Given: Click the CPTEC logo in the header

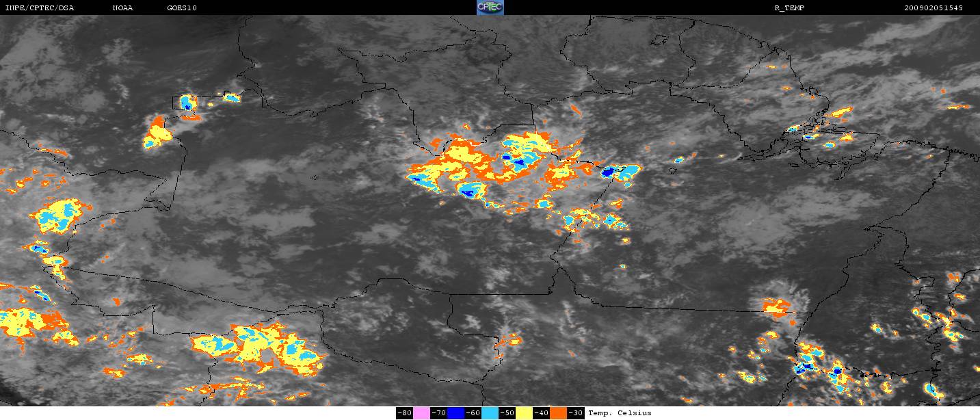Looking at the screenshot, I should click(490, 8).
